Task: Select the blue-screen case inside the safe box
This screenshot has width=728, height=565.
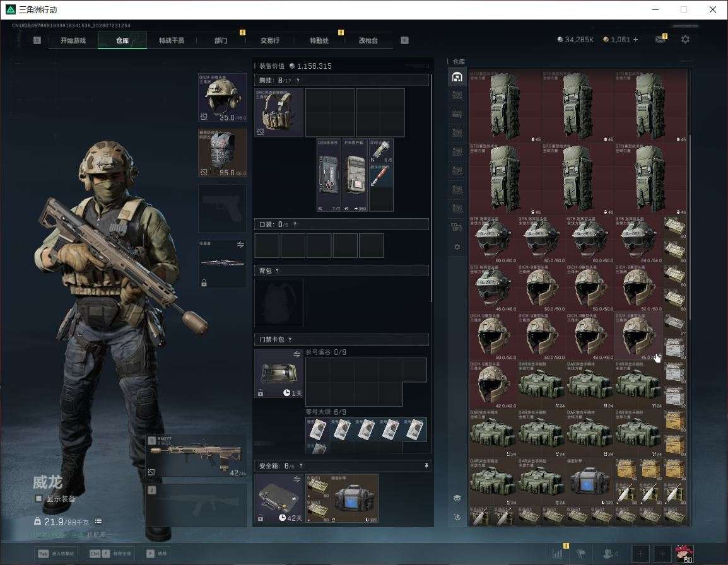Action: pos(355,498)
